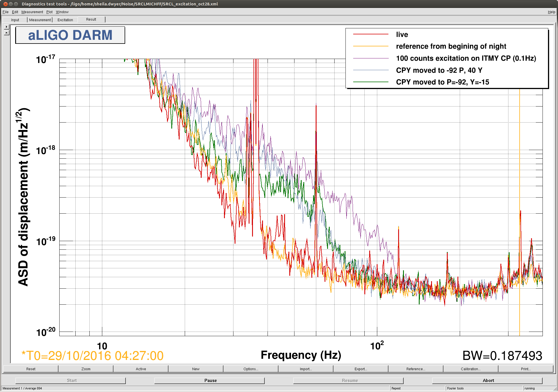Click the right-arrow panel expander icon
This screenshot has height=392, width=558.
click(x=7, y=27)
